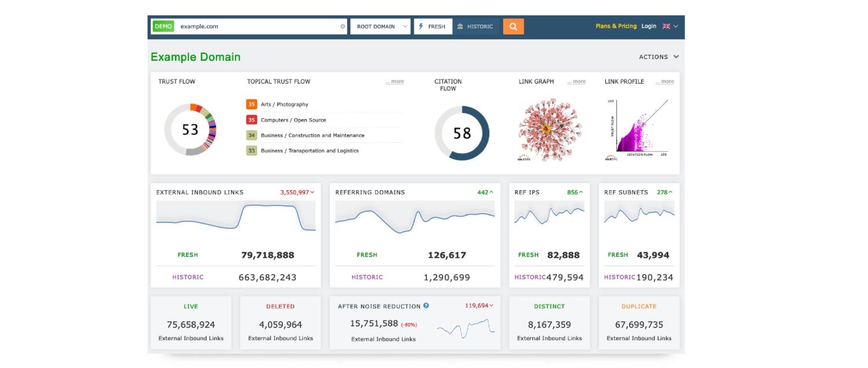Click the Deleted links value 4,059,964

point(281,325)
